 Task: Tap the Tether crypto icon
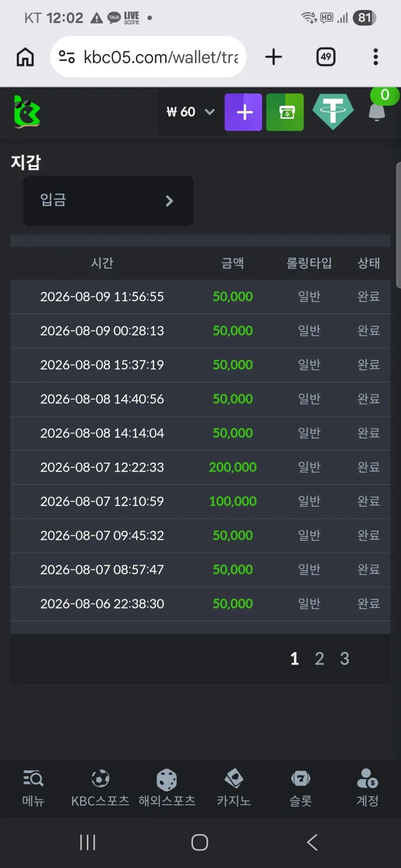[x=333, y=112]
